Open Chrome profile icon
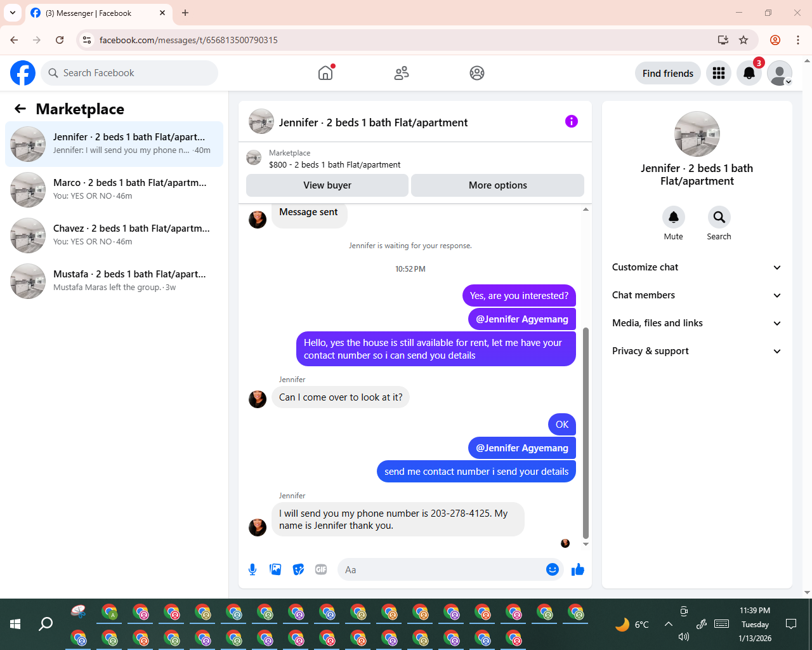This screenshot has height=650, width=812. pos(775,40)
